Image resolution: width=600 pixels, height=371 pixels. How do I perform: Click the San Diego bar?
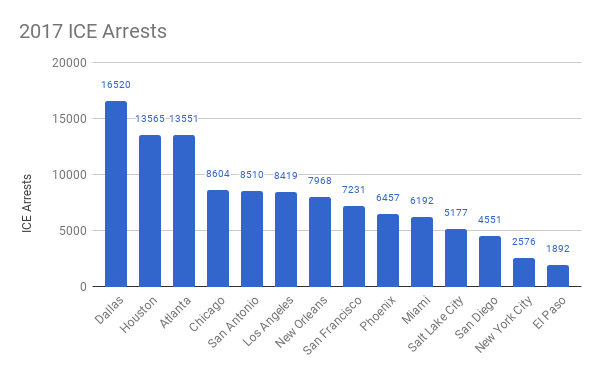click(x=490, y=261)
